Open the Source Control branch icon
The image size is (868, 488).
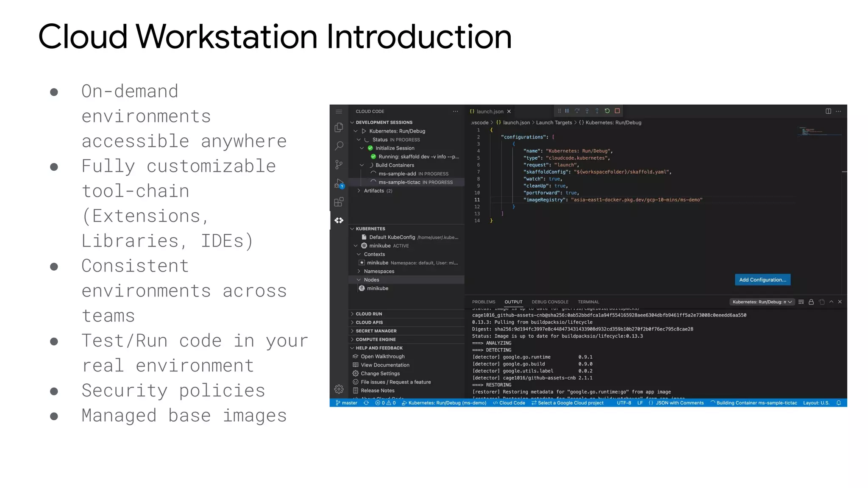pyautogui.click(x=339, y=164)
